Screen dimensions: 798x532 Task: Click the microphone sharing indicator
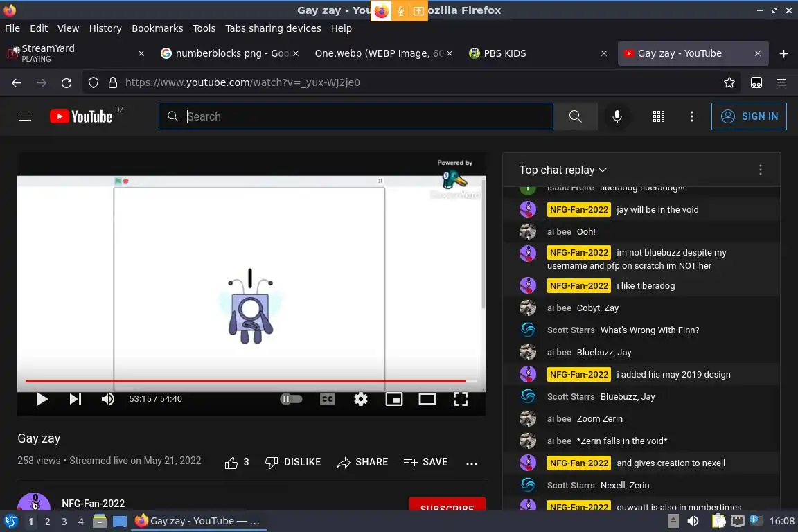point(400,10)
